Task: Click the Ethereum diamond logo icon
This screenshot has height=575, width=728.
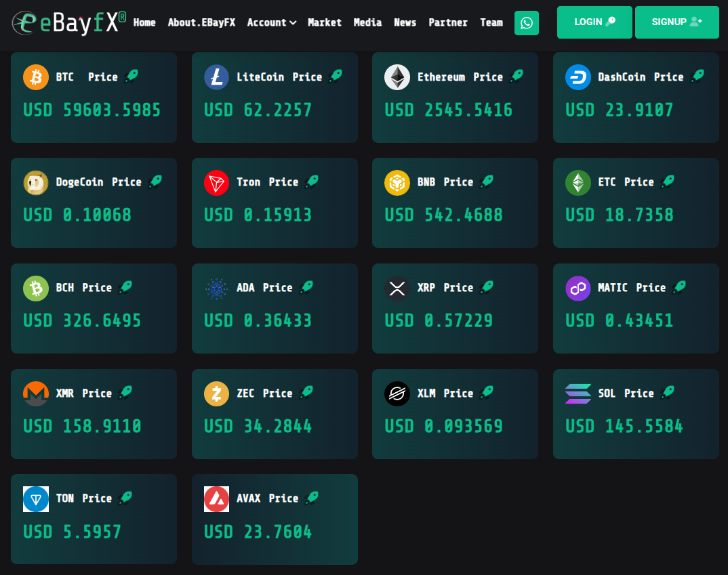Action: (x=397, y=77)
